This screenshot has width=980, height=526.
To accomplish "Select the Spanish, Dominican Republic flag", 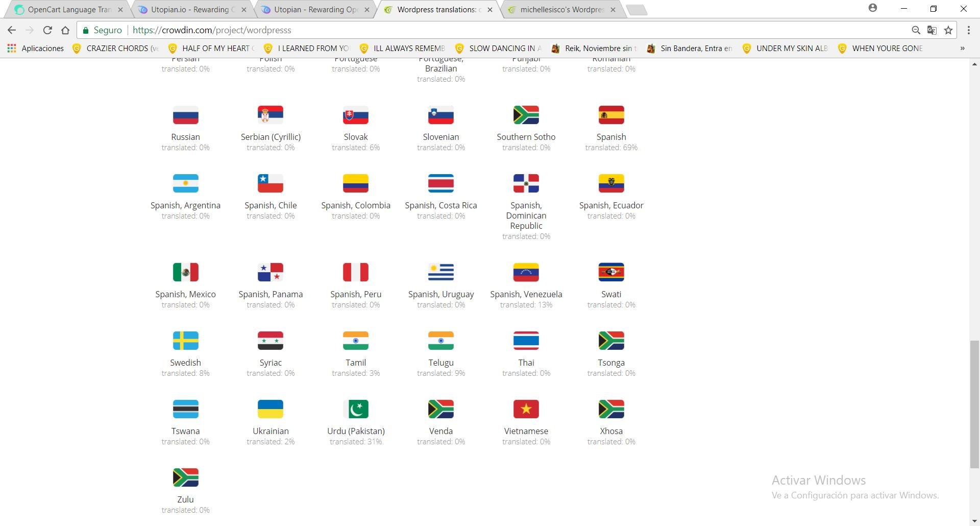I will pyautogui.click(x=526, y=184).
